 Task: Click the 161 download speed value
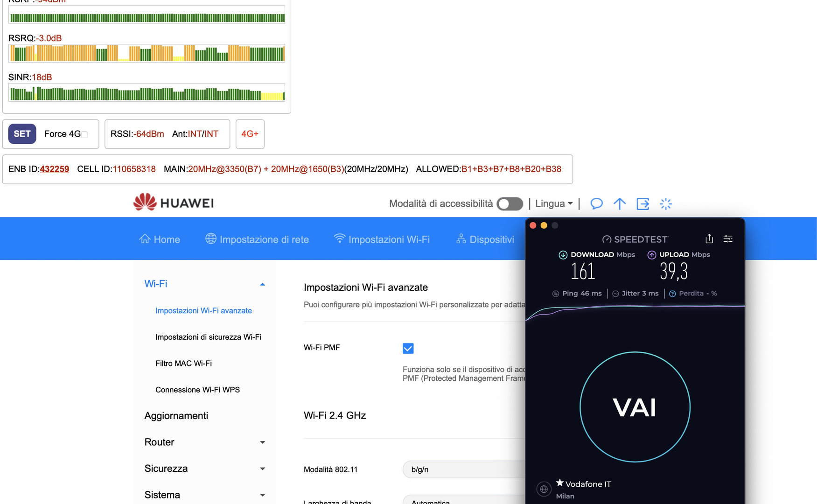[x=583, y=271]
